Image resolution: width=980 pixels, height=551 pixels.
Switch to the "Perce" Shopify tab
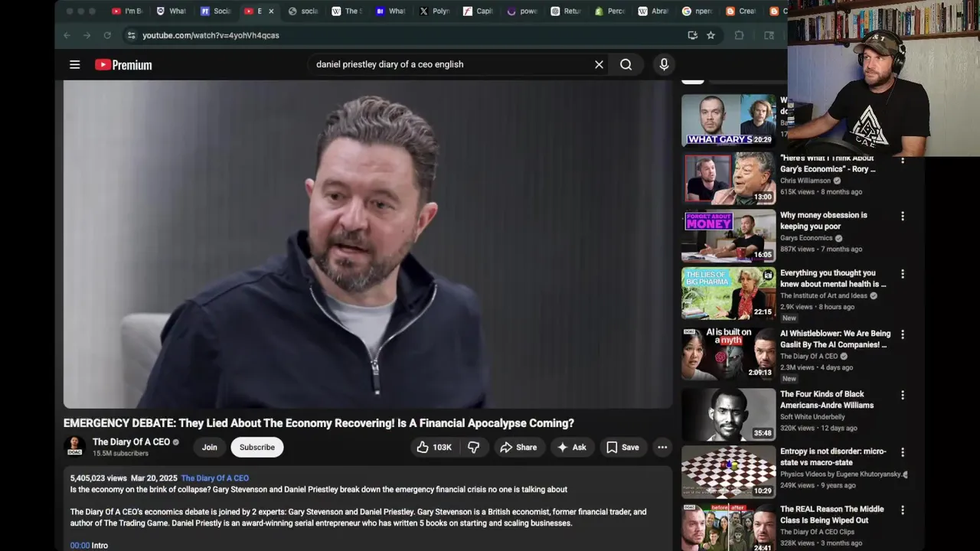[610, 11]
